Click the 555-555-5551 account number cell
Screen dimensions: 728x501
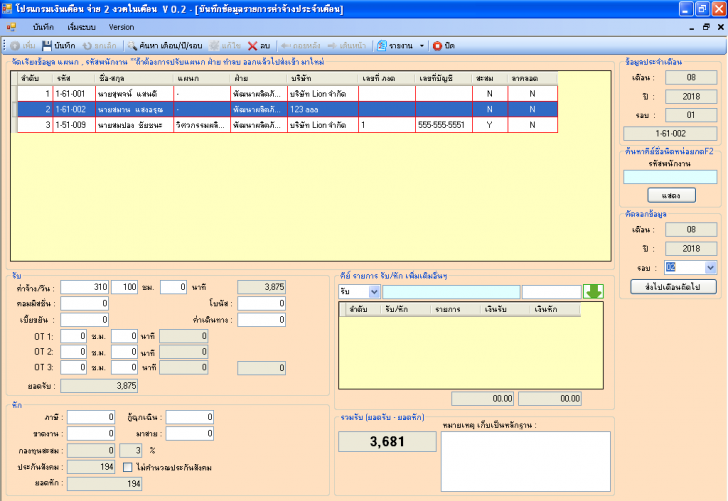coord(443,125)
